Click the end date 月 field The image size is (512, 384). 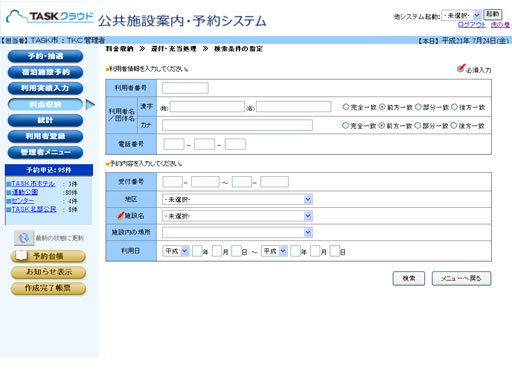pyautogui.click(x=315, y=251)
